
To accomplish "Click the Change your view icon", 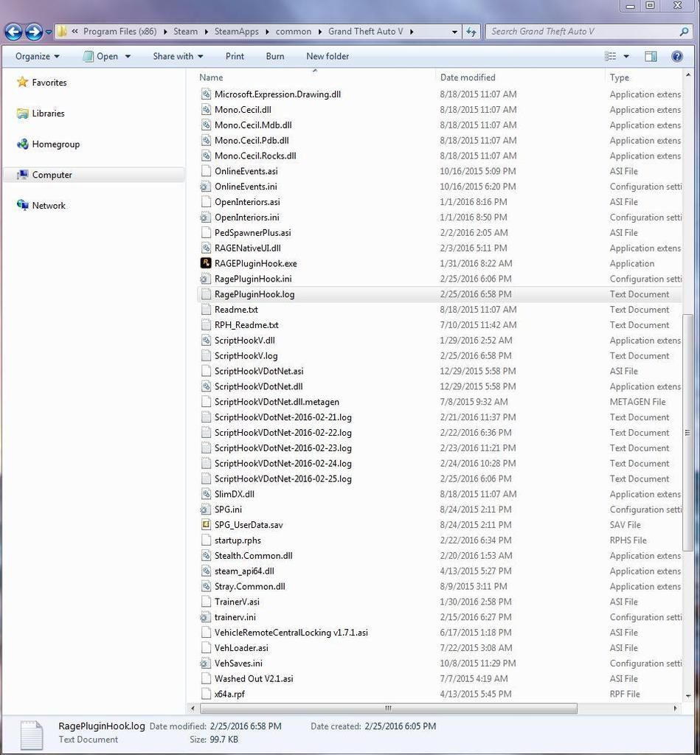I will (611, 56).
